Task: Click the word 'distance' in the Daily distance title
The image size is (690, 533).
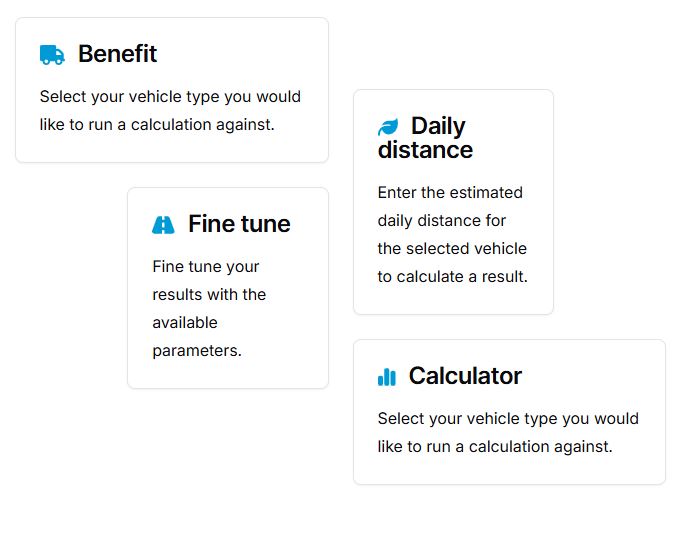Action: point(425,150)
